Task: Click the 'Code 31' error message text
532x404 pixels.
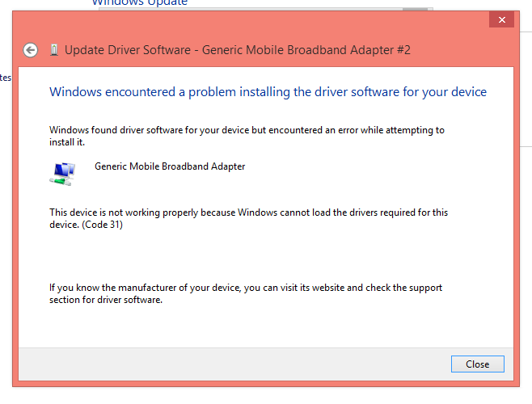Action: click(249, 218)
